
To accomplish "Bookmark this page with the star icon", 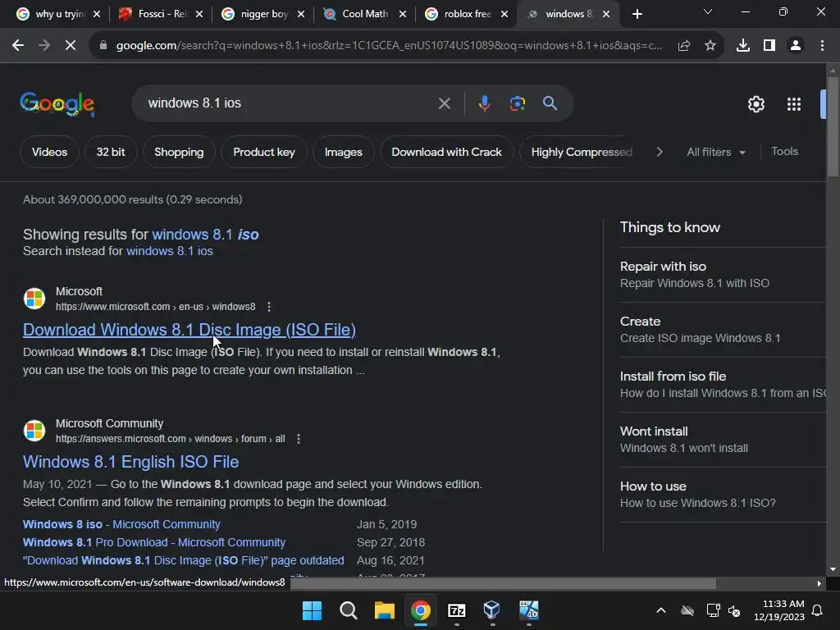I will click(x=710, y=46).
